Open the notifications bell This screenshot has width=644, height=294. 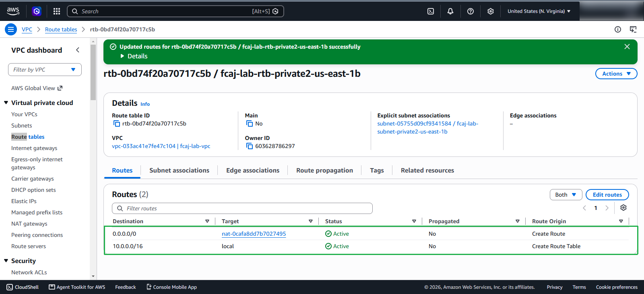click(x=450, y=11)
